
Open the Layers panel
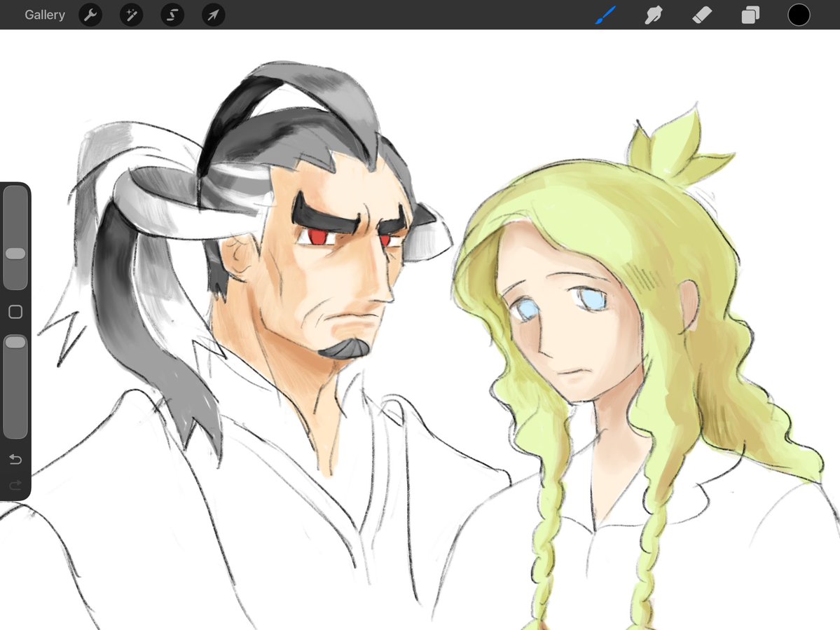pos(750,15)
